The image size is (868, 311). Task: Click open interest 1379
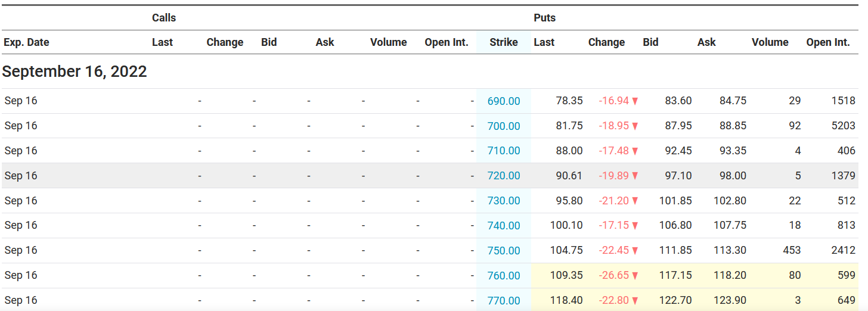[844, 176]
